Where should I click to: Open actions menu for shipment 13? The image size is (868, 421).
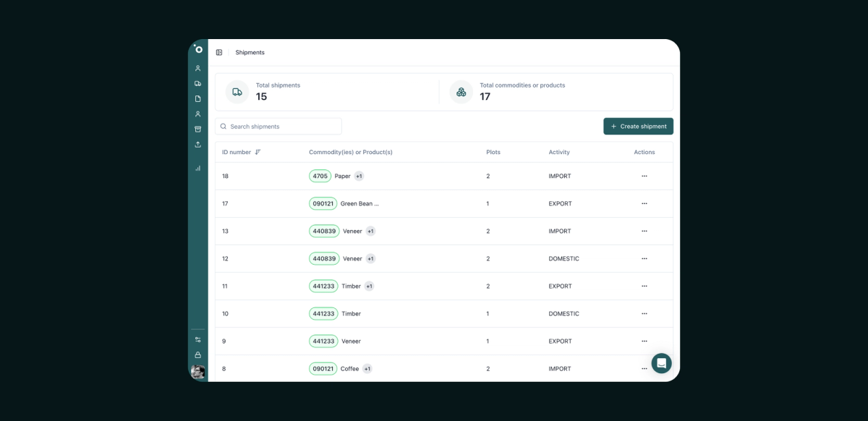644,231
